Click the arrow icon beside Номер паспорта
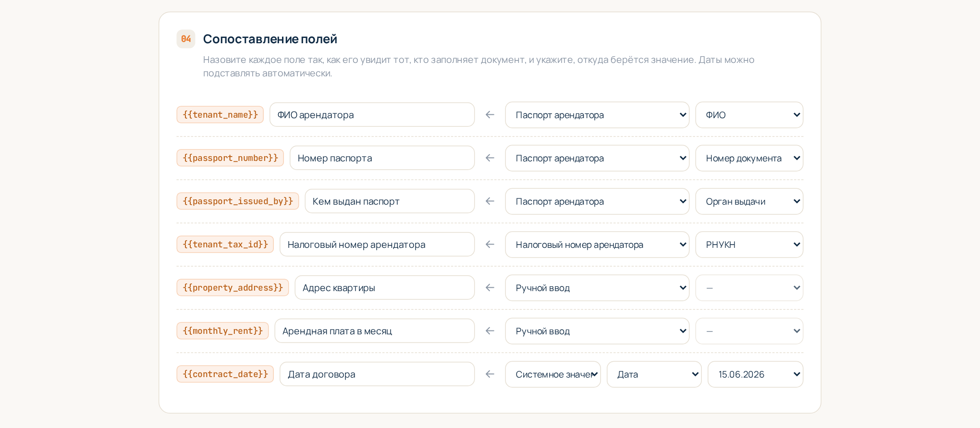 (490, 158)
